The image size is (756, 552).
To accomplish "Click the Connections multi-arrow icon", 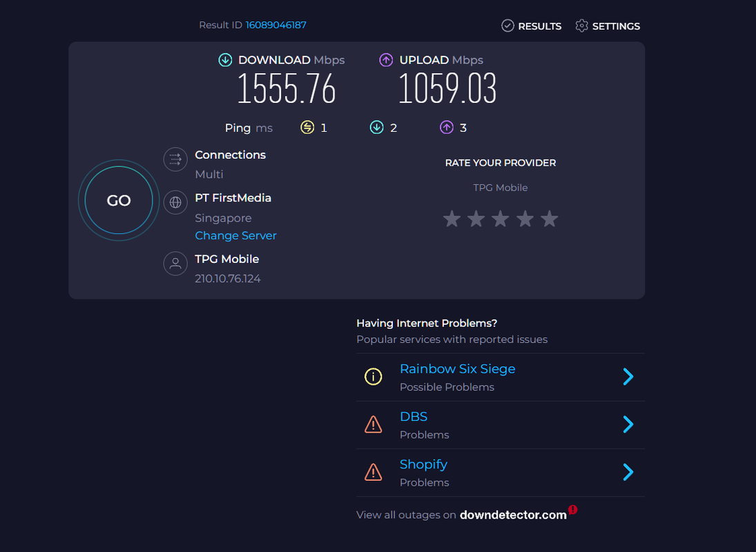I will [175, 159].
